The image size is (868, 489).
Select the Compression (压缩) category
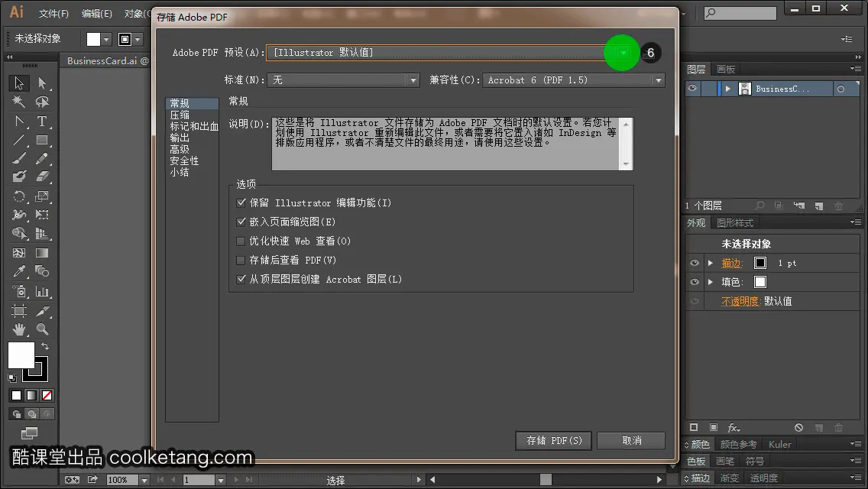coord(180,115)
